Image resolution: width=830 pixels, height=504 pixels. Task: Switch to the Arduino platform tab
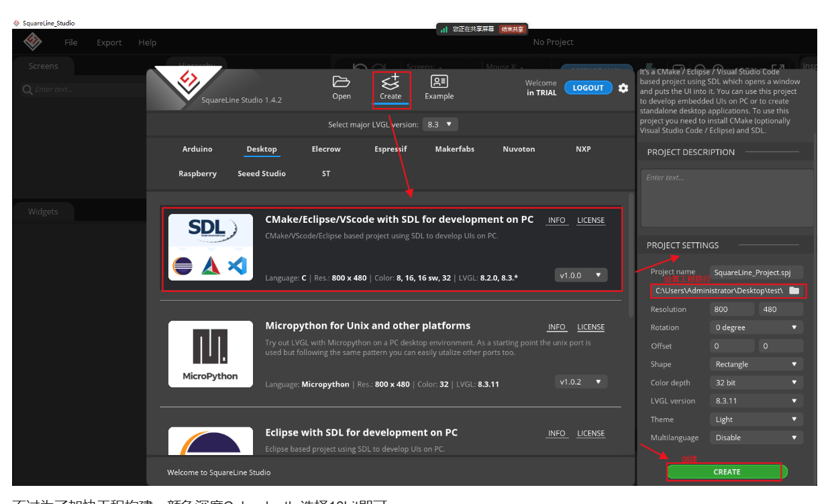coord(197,149)
